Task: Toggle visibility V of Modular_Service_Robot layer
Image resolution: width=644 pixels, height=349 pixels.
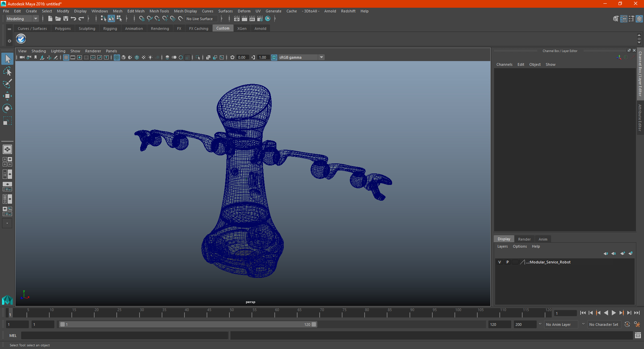Action: tap(499, 262)
